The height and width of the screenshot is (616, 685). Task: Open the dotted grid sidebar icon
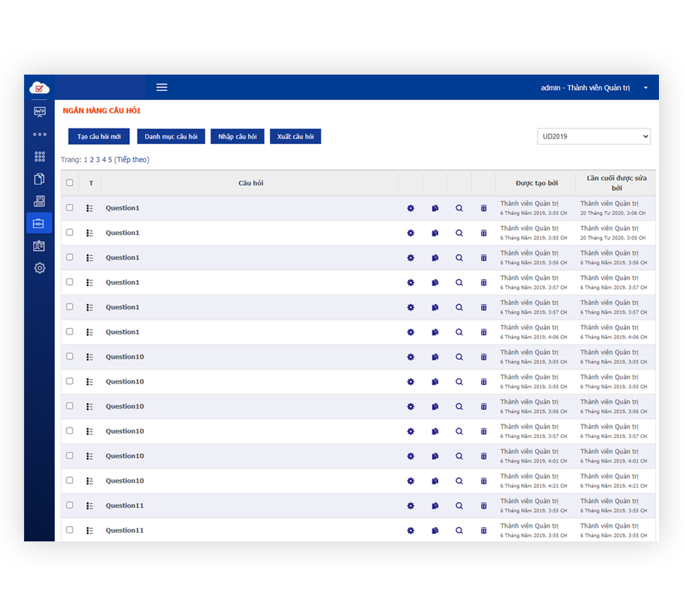pyautogui.click(x=39, y=156)
